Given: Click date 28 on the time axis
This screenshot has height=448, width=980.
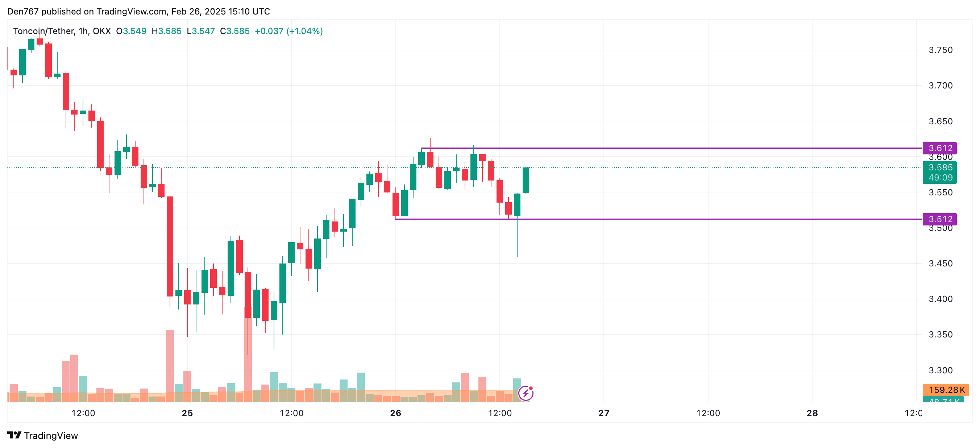Looking at the screenshot, I should click(812, 413).
